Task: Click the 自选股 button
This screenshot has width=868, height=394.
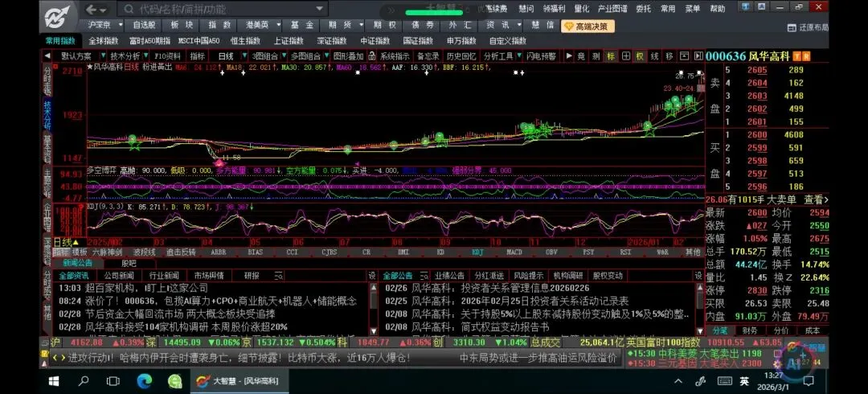Action: [144, 25]
